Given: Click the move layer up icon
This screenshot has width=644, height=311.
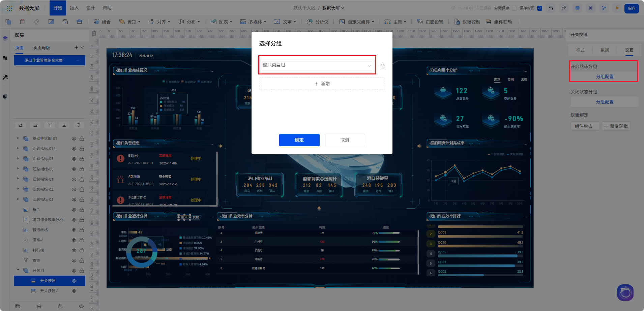Looking at the screenshot, I should 21,125.
